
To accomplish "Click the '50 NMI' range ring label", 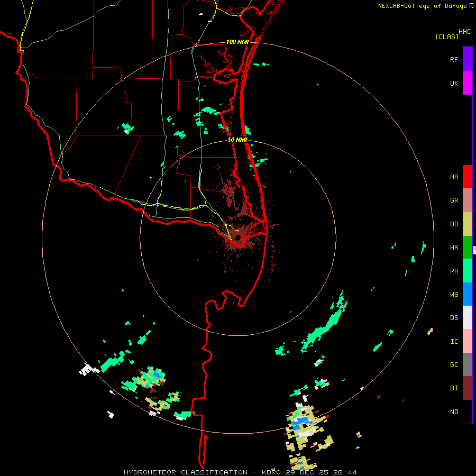I will coord(237,140).
